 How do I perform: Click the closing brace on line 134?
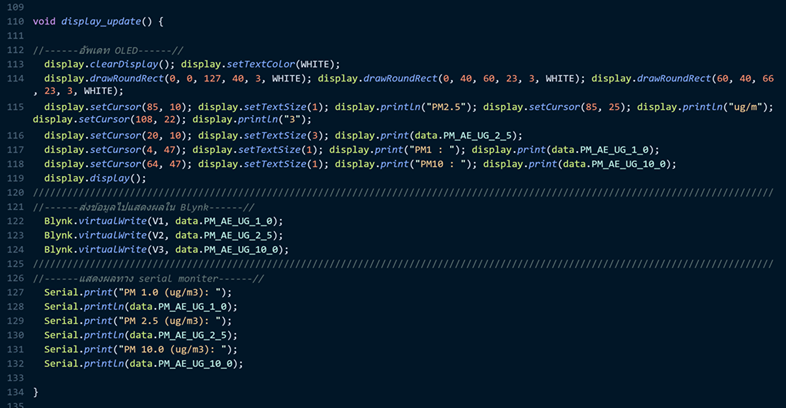(x=35, y=393)
